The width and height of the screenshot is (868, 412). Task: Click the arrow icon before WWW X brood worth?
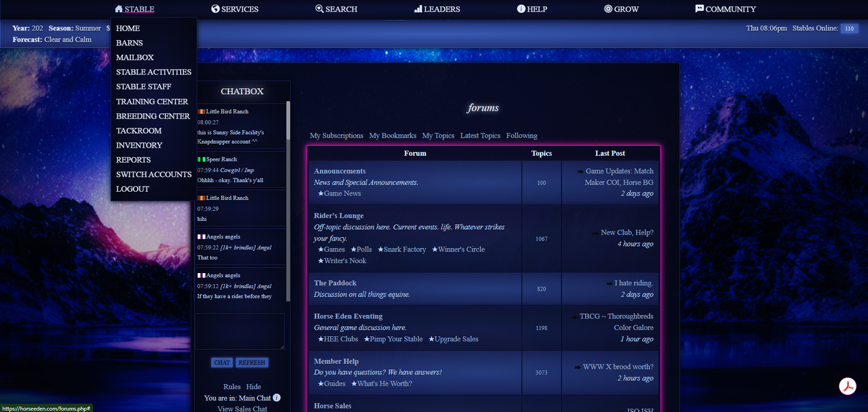tap(578, 367)
